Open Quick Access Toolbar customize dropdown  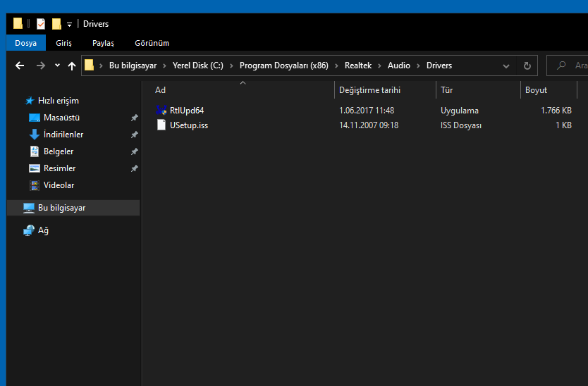(x=69, y=25)
